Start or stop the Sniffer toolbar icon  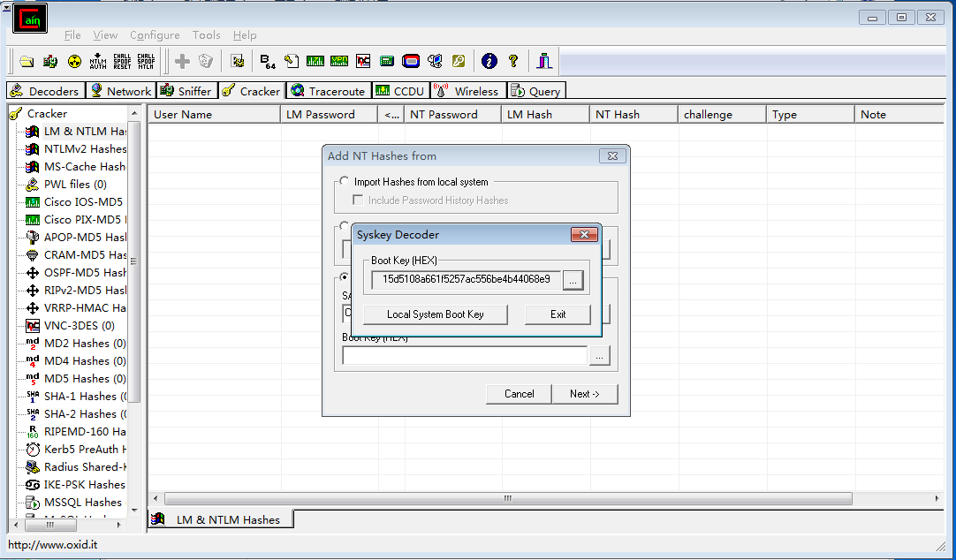tap(50, 61)
